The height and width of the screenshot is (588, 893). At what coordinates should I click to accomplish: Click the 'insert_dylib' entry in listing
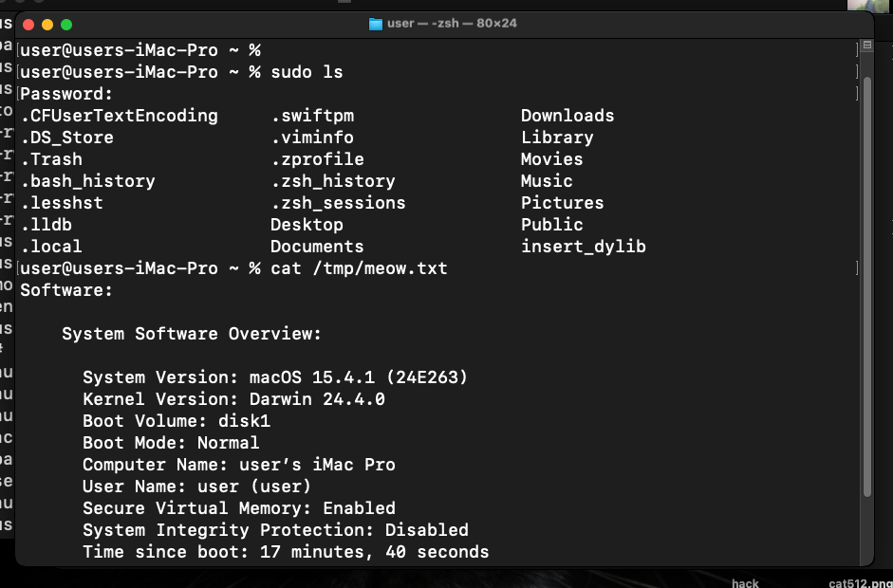point(583,247)
